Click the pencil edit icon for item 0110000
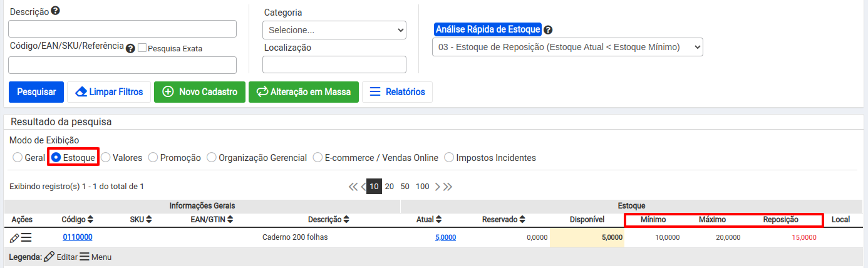Viewport: 868px width, 268px height. click(x=14, y=237)
